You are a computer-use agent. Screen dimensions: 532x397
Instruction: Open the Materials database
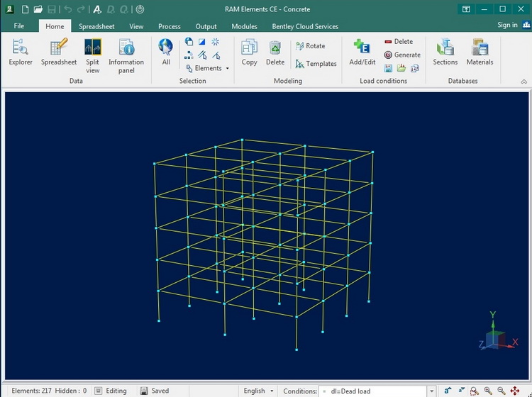[480, 52]
